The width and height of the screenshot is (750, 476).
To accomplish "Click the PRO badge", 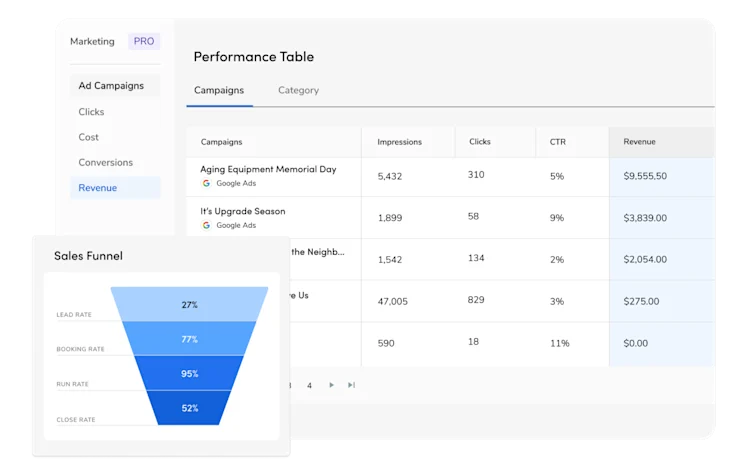I will point(144,41).
